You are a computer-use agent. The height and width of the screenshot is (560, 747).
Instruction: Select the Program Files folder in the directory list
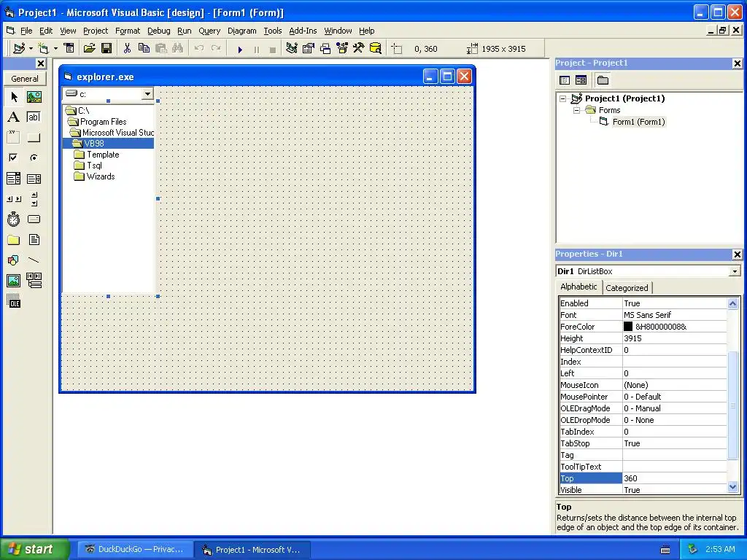click(x=97, y=122)
